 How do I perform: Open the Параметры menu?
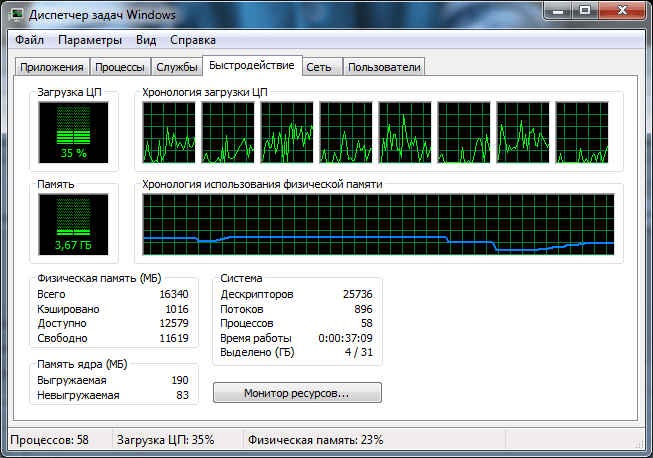point(90,40)
